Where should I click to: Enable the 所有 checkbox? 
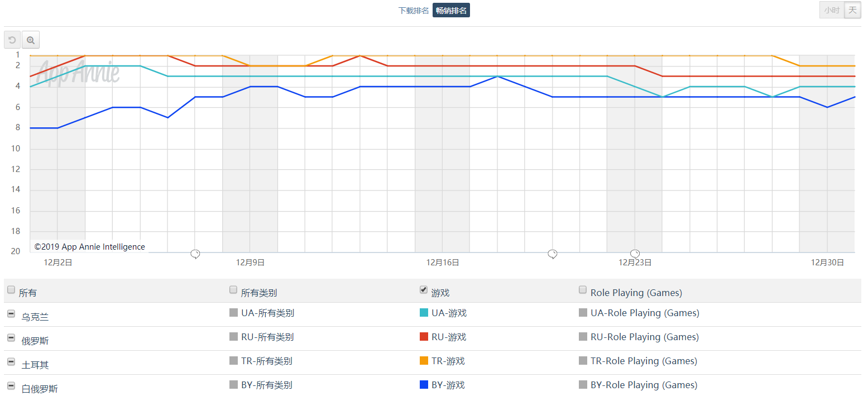pos(11,289)
